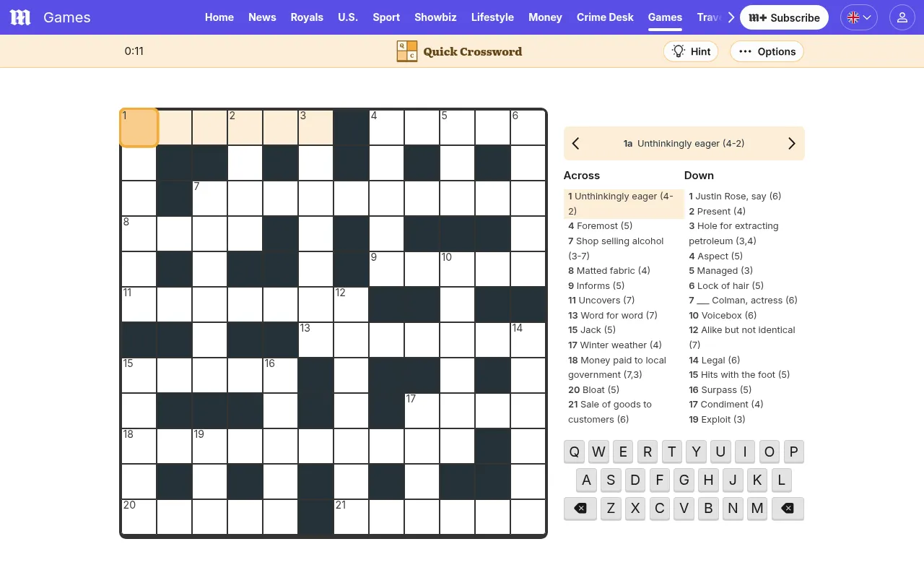Select across clue 7 Shop selling alcohol
Screen dimensions: 924x578
pyautogui.click(x=624, y=249)
